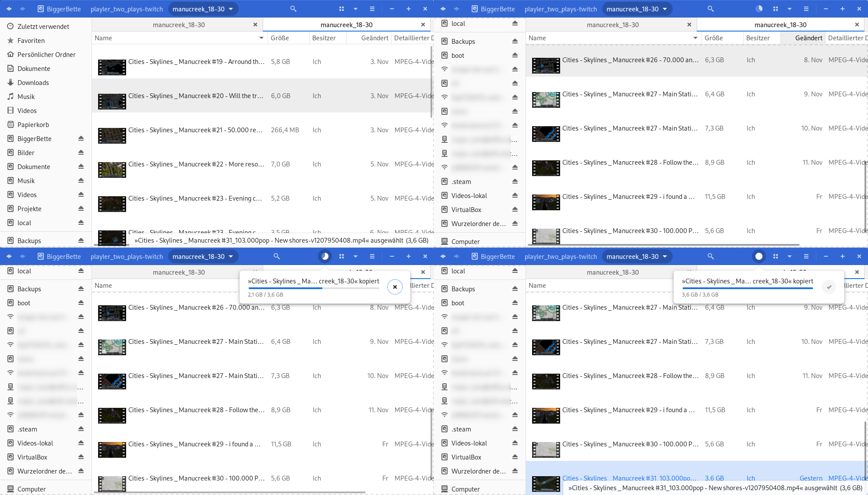
Task: Open Musik bookmark with the note icon
Action: (x=46, y=96)
